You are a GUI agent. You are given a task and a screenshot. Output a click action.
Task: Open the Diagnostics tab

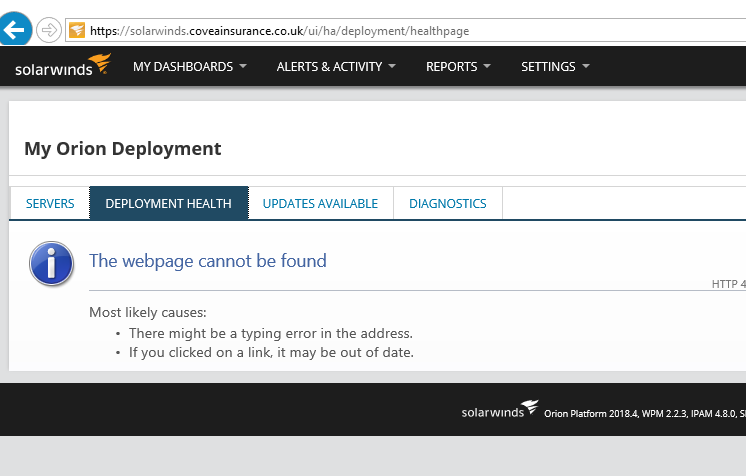pos(448,204)
